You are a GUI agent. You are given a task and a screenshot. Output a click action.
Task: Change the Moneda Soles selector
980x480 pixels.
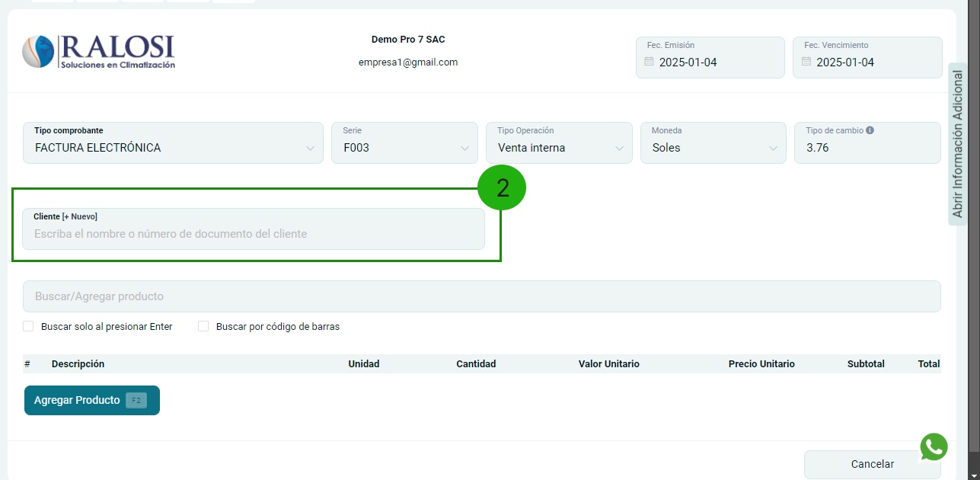[713, 148]
